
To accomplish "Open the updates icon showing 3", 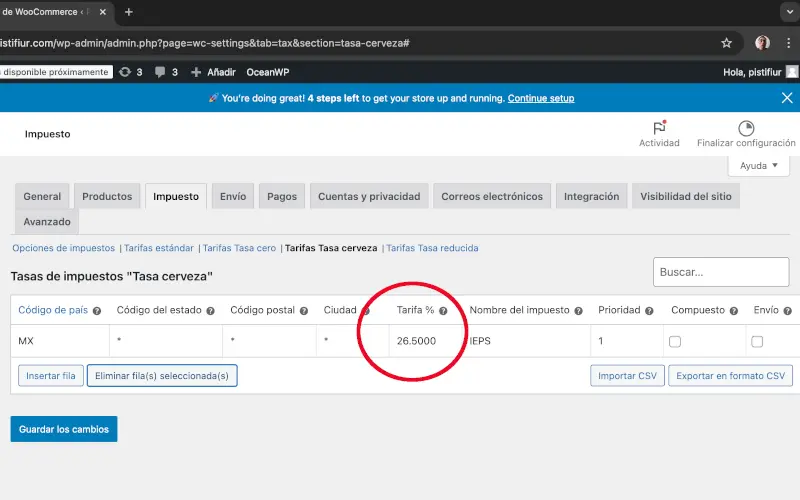I will click(131, 72).
